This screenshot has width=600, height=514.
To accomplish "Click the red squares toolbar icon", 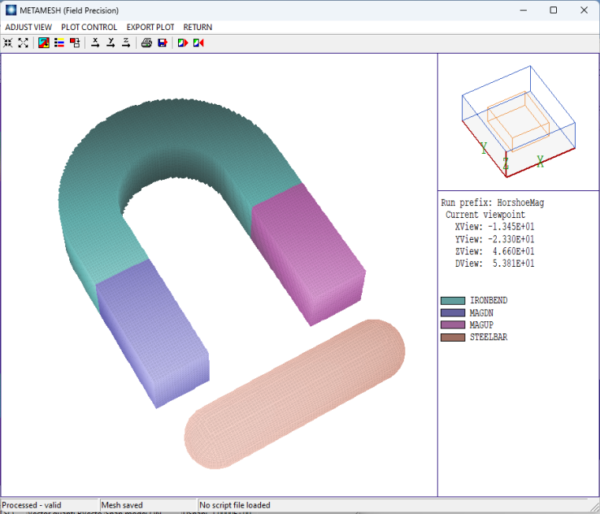I will [x=75, y=43].
